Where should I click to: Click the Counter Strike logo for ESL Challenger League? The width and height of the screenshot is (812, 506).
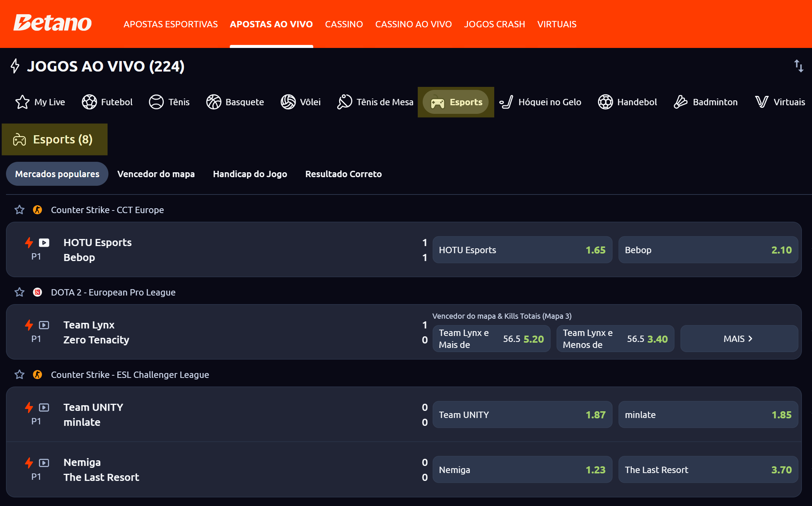pos(37,375)
